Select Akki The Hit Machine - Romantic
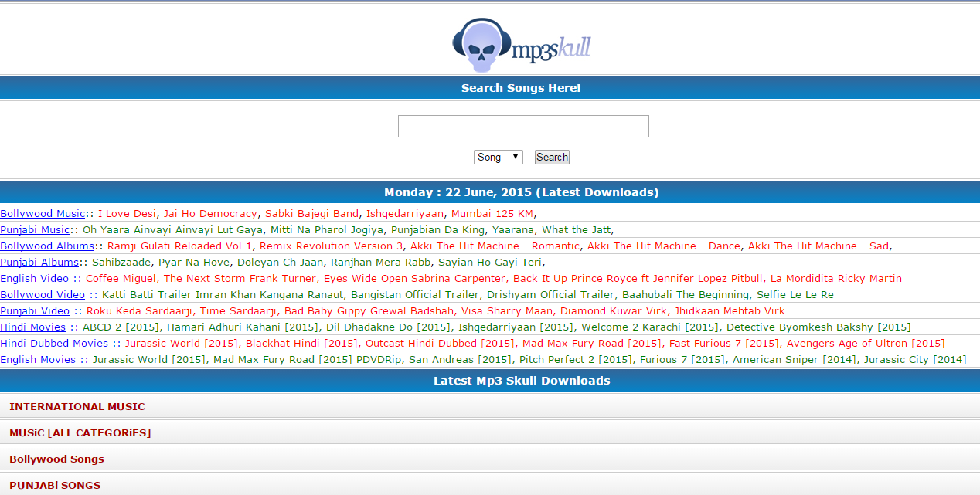The height and width of the screenshot is (495, 980). [495, 246]
